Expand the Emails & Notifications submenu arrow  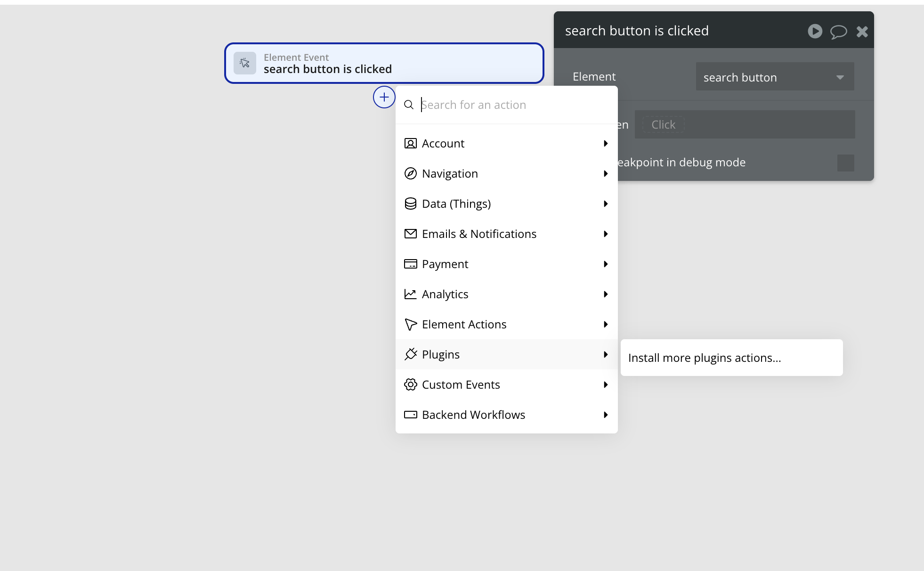606,234
